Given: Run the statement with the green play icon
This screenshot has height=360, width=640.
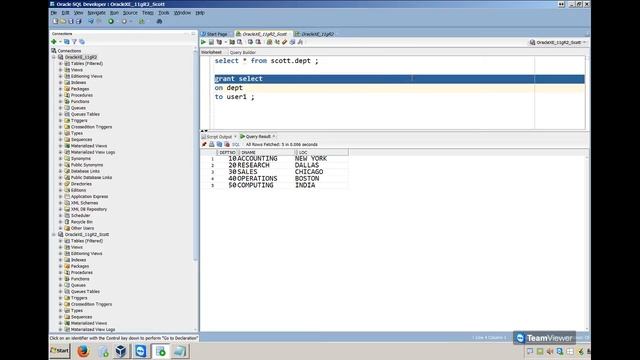Looking at the screenshot, I should pyautogui.click(x=203, y=42).
